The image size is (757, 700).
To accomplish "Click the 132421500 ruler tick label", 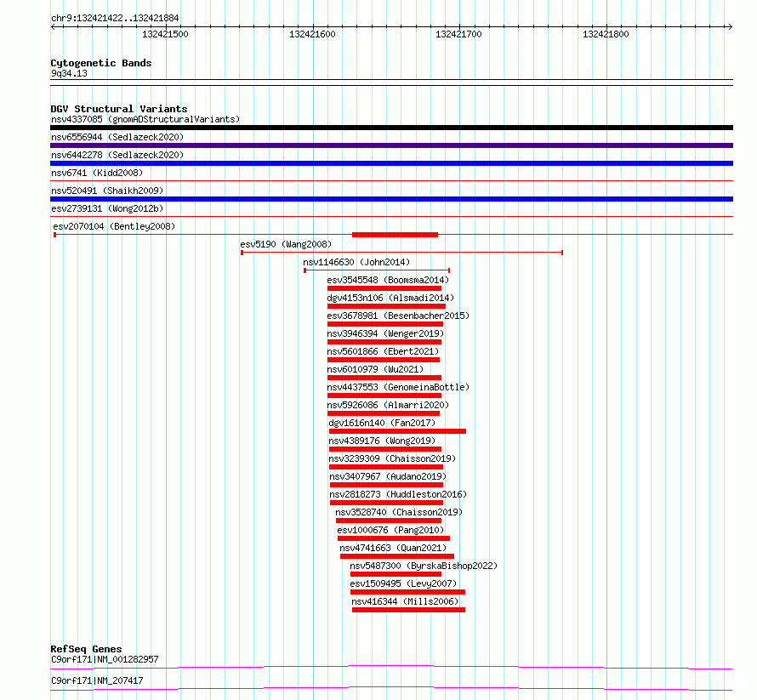I will click(x=165, y=34).
